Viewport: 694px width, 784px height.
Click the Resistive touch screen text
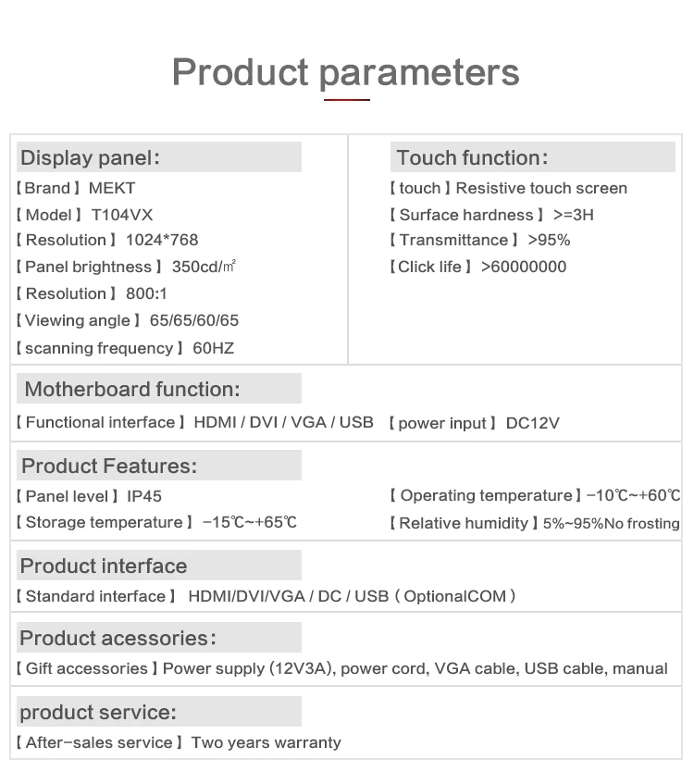pos(541,188)
